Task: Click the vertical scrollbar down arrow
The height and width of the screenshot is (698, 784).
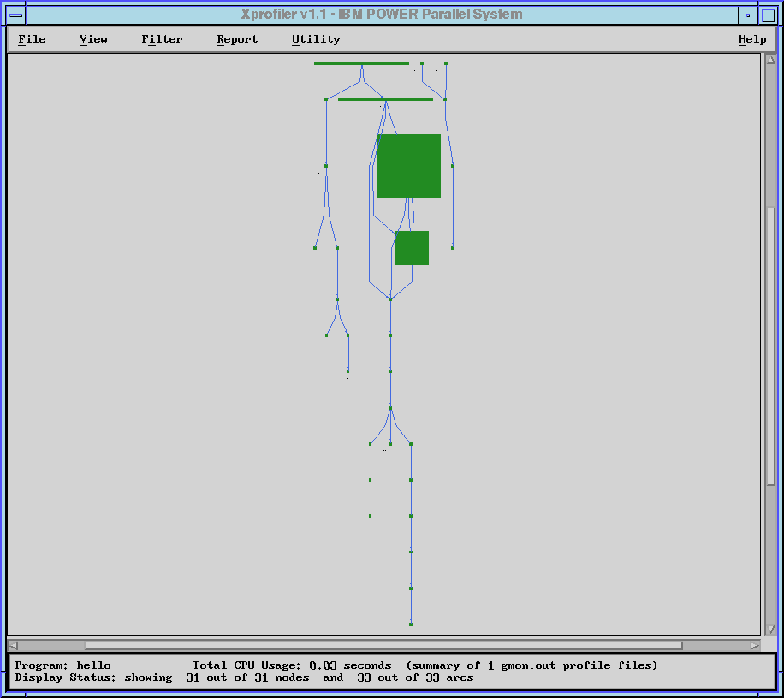Action: [x=771, y=629]
